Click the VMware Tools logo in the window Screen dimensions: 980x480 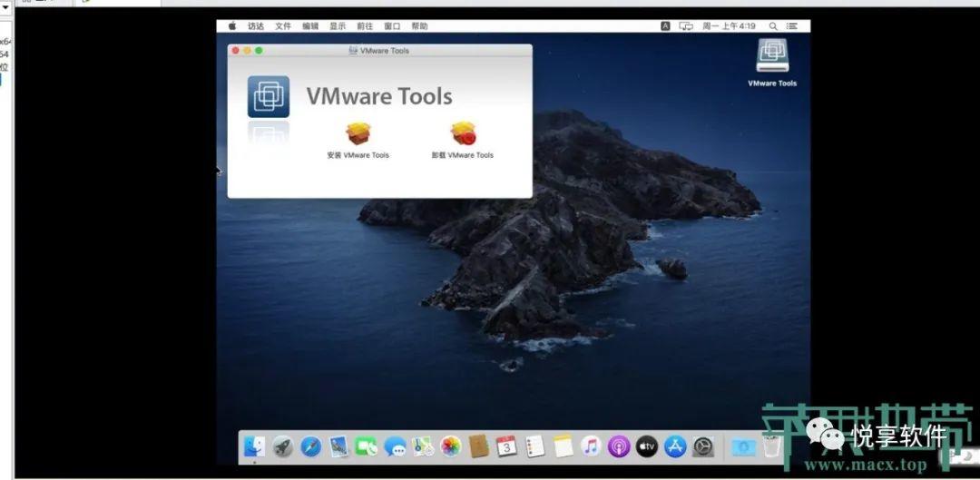point(268,97)
